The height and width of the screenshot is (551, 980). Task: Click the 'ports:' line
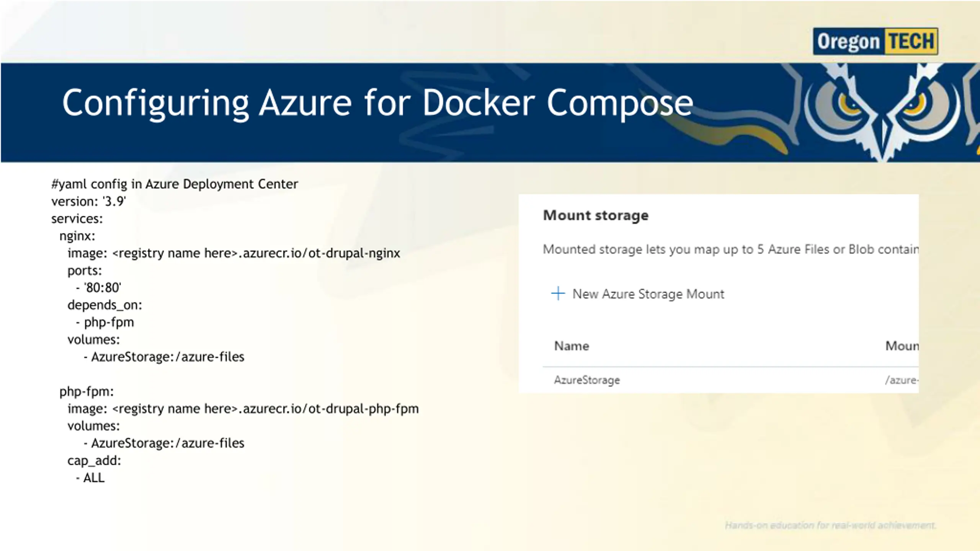tap(85, 271)
